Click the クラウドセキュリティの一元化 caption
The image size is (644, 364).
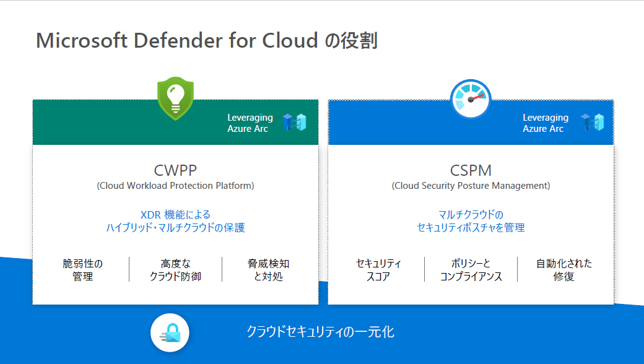tap(320, 332)
